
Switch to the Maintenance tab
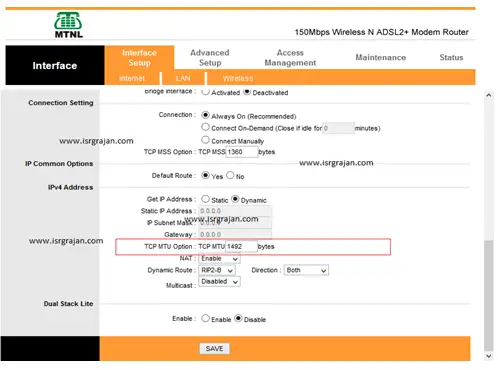tap(381, 57)
